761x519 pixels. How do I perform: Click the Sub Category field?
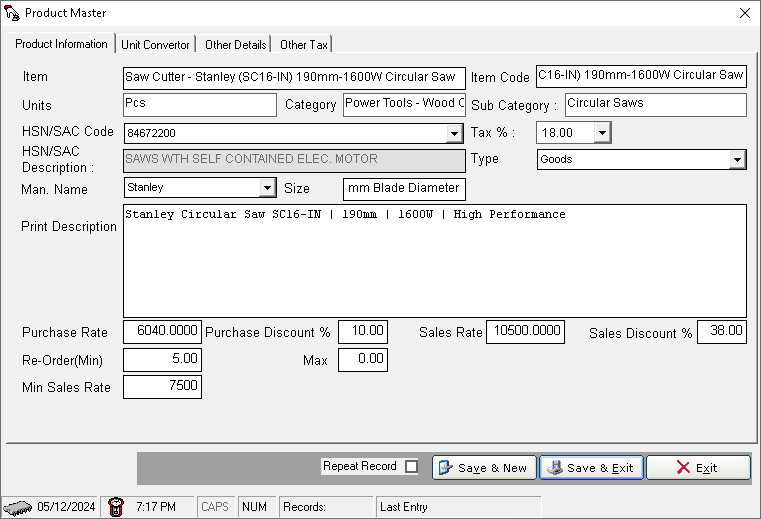[656, 105]
